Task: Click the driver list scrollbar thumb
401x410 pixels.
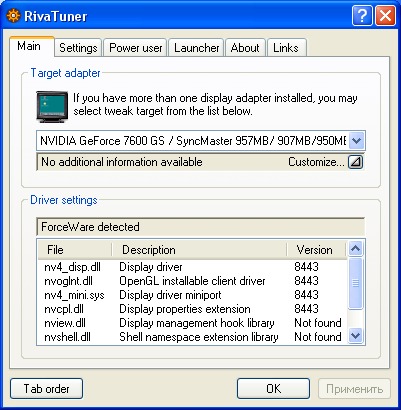Action: (x=355, y=283)
